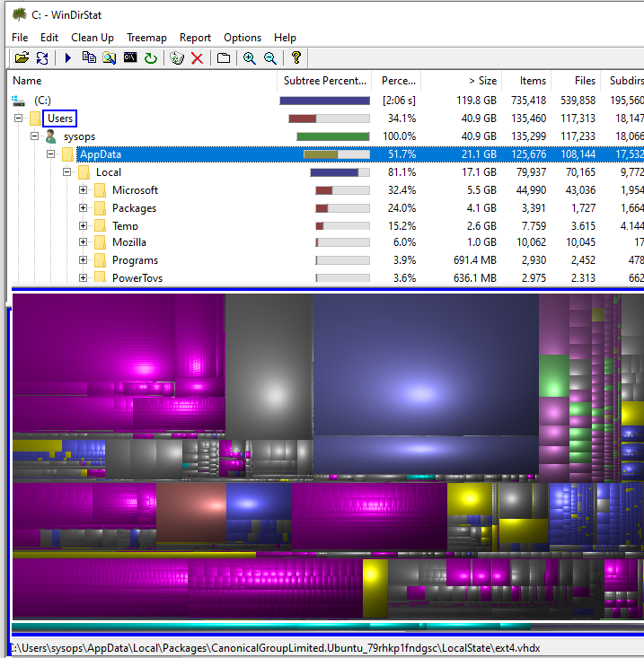The width and height of the screenshot is (644, 658).
Task: Click the Refresh All toolbar icon
Action: pyautogui.click(x=42, y=58)
